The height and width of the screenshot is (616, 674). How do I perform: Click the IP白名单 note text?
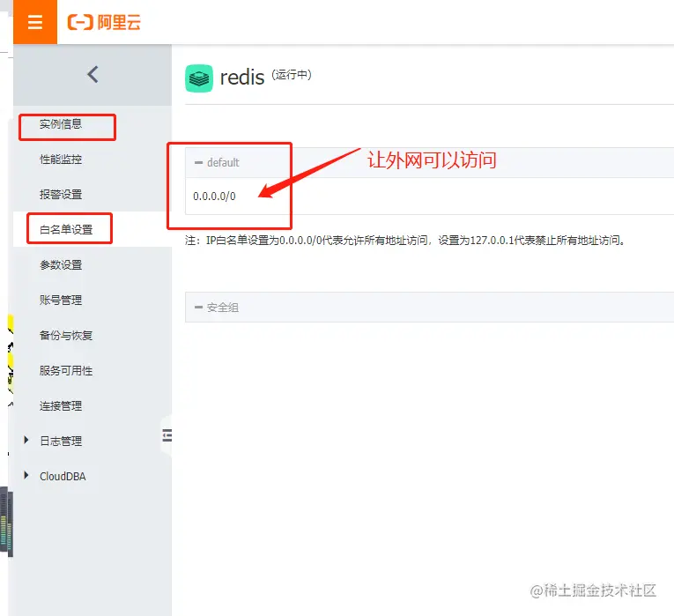405,241
